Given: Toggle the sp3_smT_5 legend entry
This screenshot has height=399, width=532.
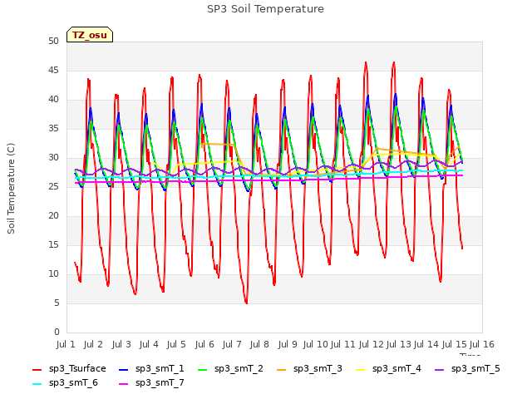Looking at the screenshot, I should point(467,369).
